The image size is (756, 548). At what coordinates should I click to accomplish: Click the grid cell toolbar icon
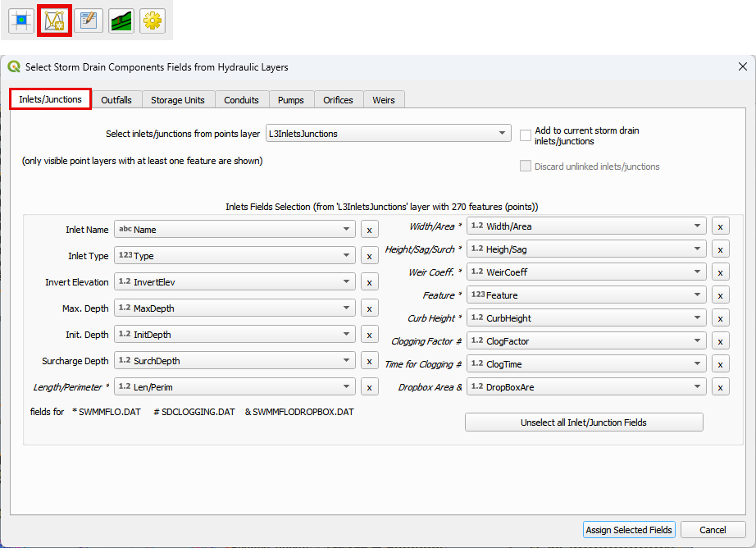coord(20,21)
